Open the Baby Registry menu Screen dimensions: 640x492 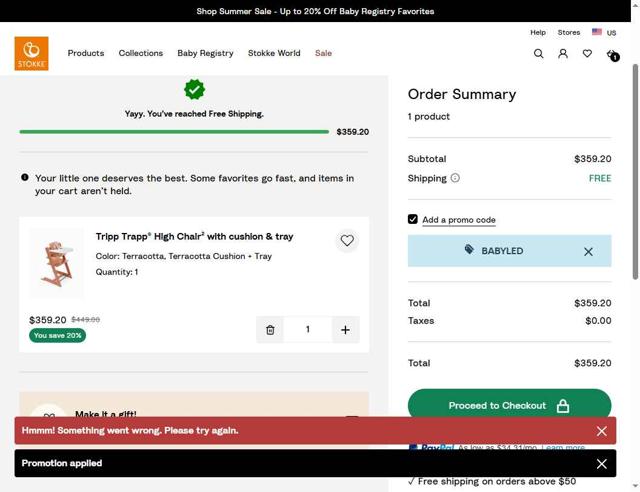tap(205, 53)
